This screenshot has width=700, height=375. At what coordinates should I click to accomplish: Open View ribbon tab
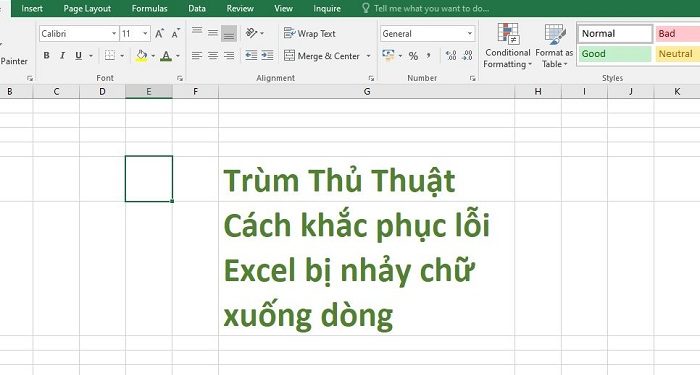click(283, 8)
